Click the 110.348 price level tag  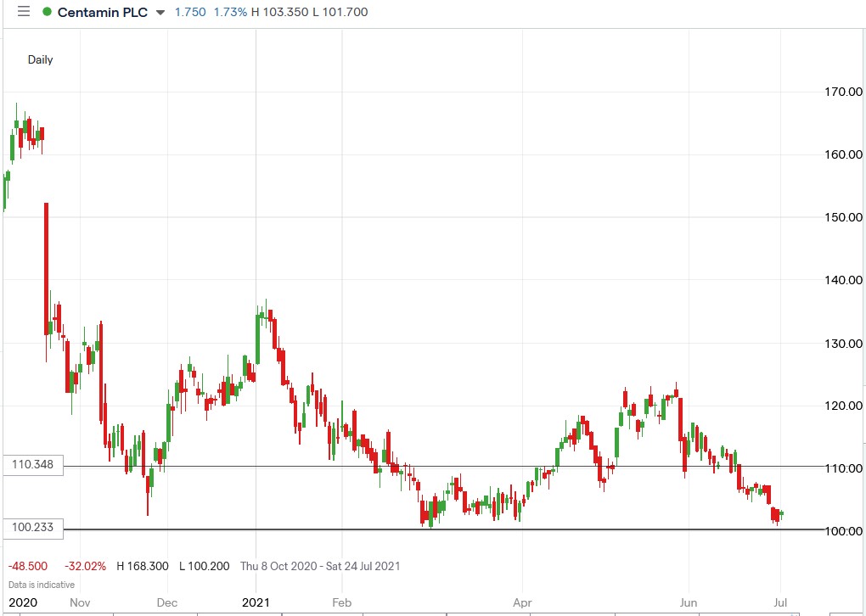(33, 465)
